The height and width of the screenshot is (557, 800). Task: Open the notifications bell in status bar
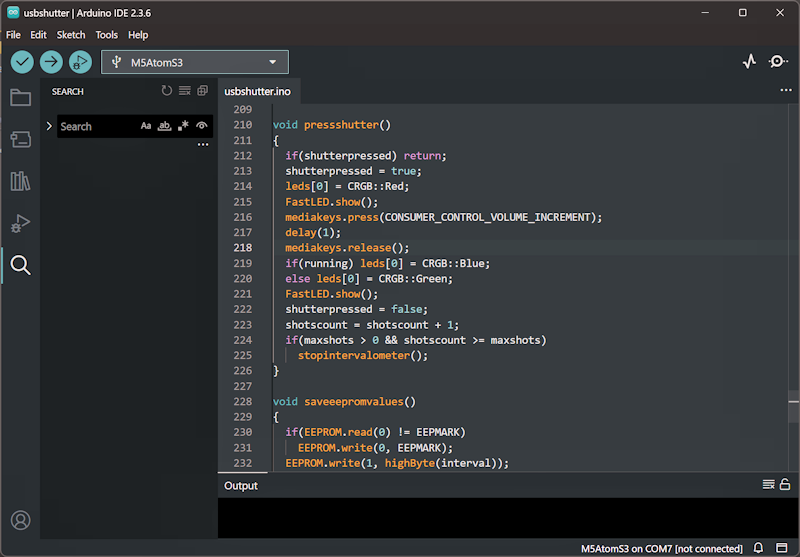click(759, 548)
